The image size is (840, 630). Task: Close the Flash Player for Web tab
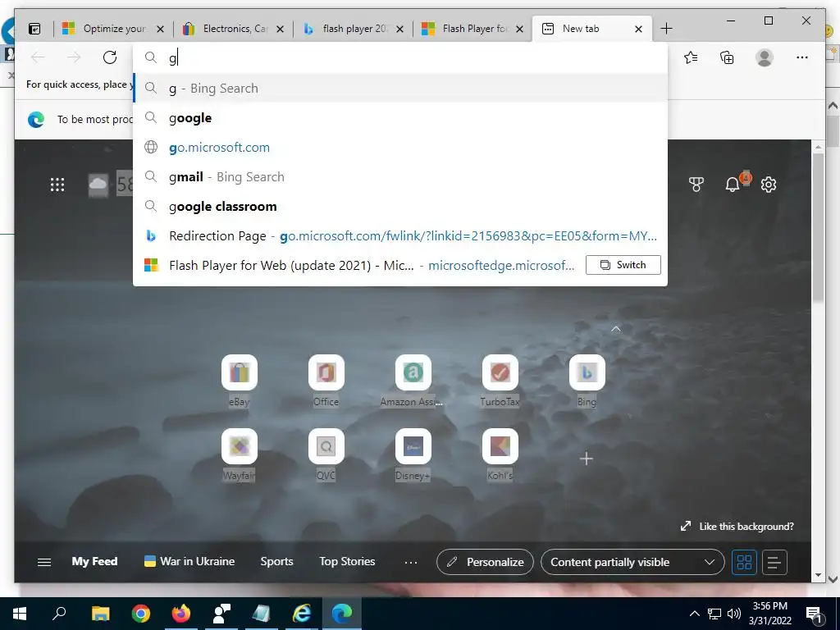519,29
